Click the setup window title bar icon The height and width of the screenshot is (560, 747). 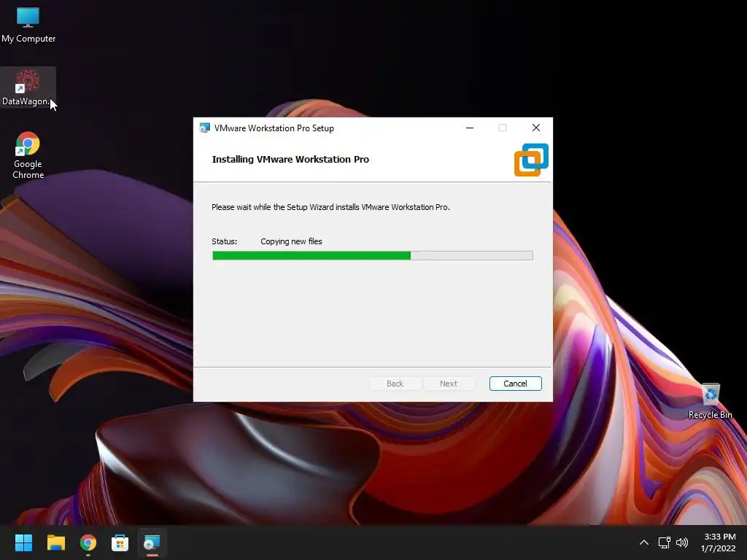(205, 128)
